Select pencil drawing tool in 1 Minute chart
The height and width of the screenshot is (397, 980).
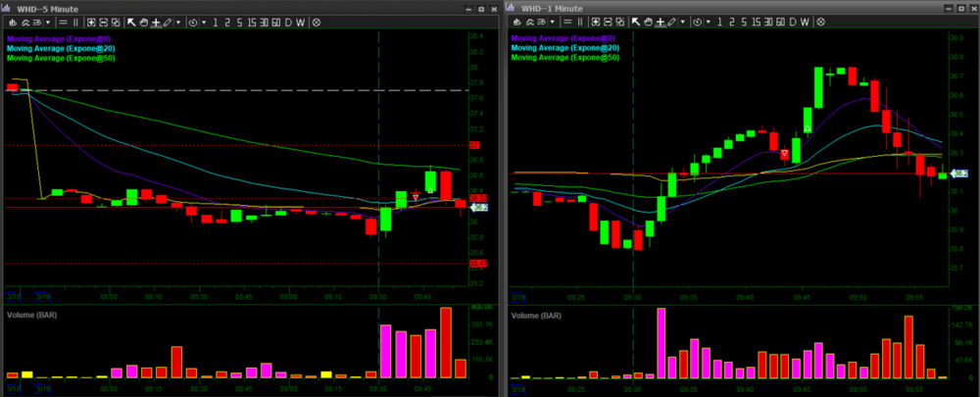(670, 22)
